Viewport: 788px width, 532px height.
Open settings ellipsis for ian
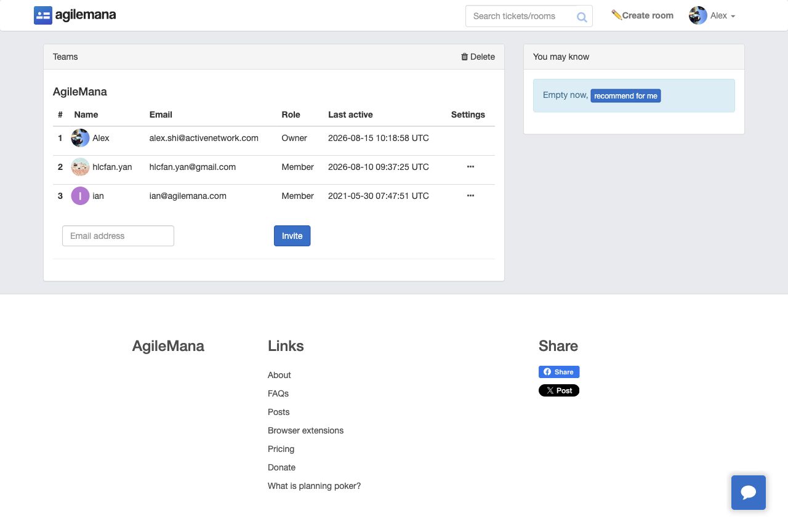point(471,196)
